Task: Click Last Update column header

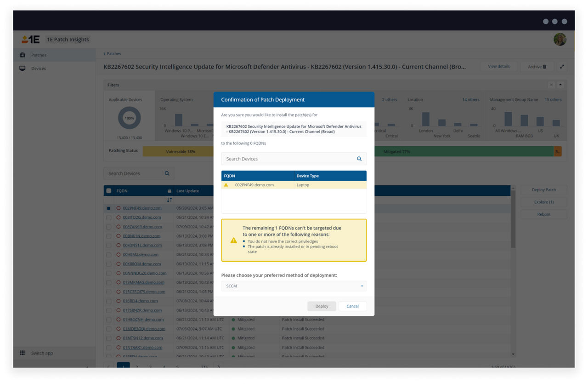Action: point(188,191)
